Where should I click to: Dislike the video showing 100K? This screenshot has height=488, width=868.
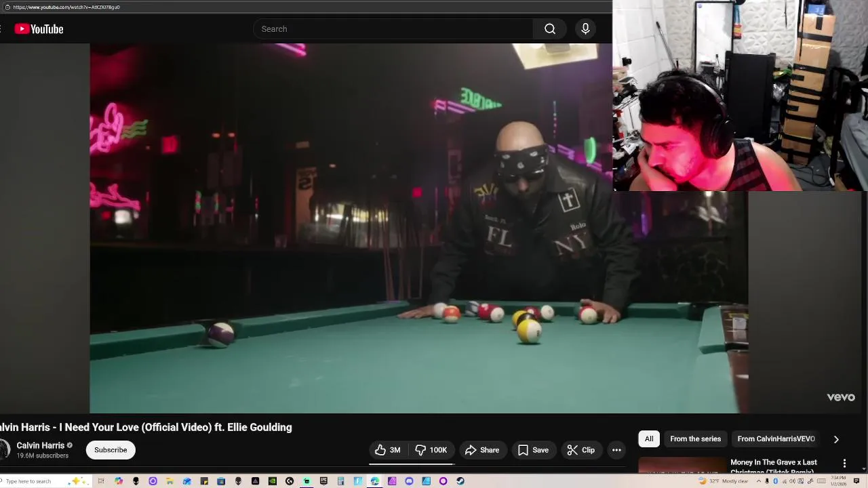[x=431, y=450]
